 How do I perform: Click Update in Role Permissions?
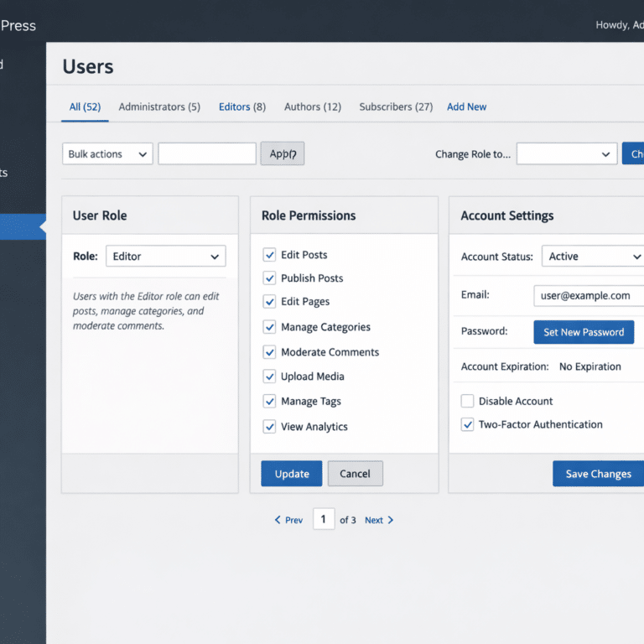(x=292, y=474)
